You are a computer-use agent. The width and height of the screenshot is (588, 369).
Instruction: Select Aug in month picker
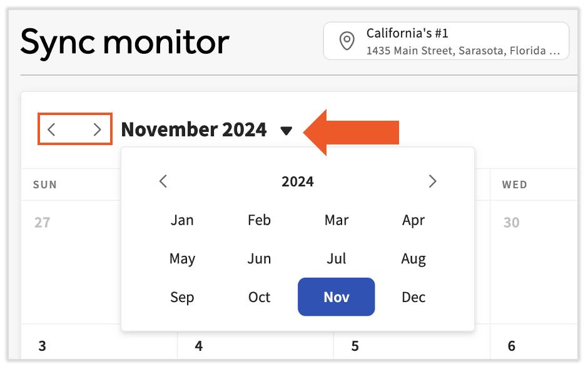pos(413,259)
